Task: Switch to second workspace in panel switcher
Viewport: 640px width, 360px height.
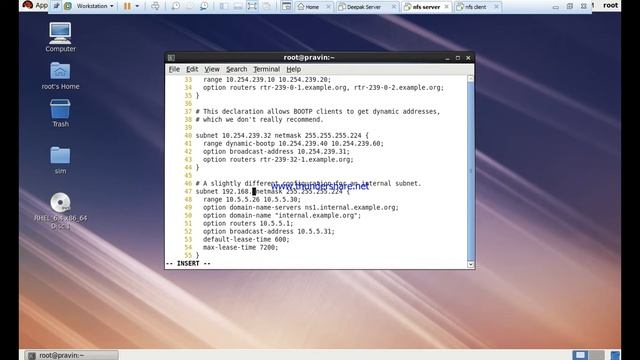Action: coord(597,355)
